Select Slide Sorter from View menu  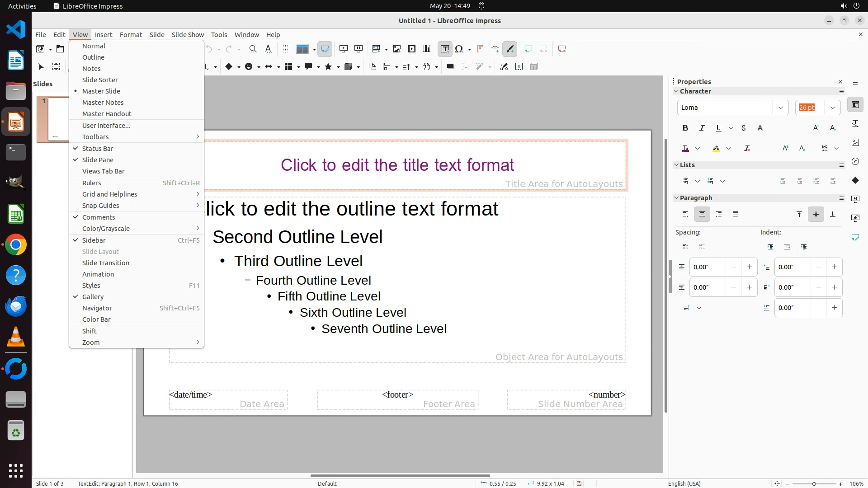tap(100, 80)
